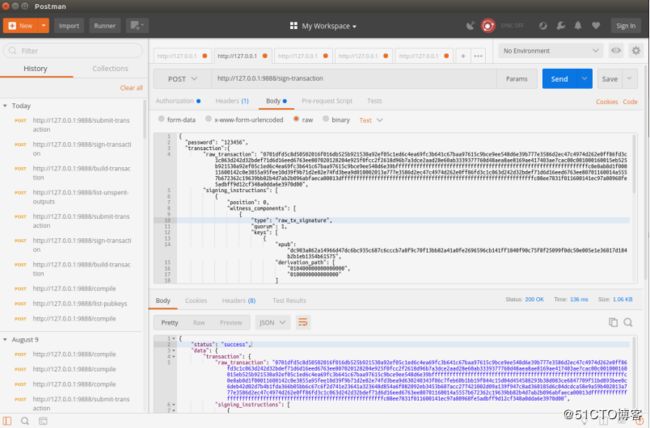Open the request Headers (1) tab
This screenshot has width=650, height=428.
tap(232, 101)
